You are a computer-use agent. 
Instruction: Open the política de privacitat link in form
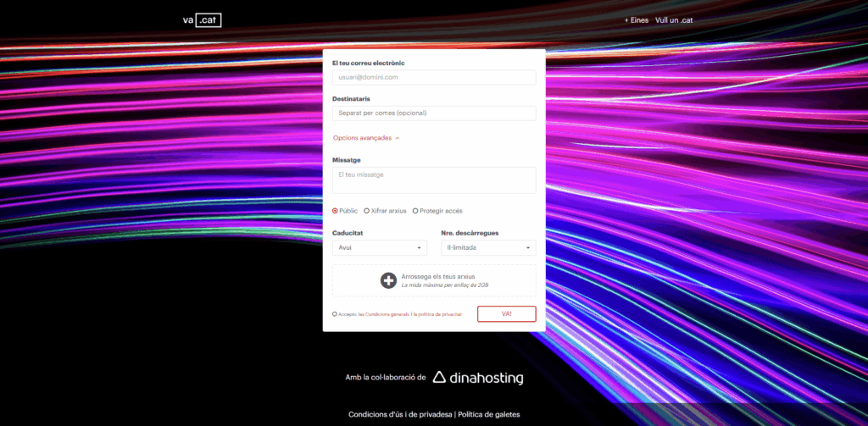pos(439,314)
